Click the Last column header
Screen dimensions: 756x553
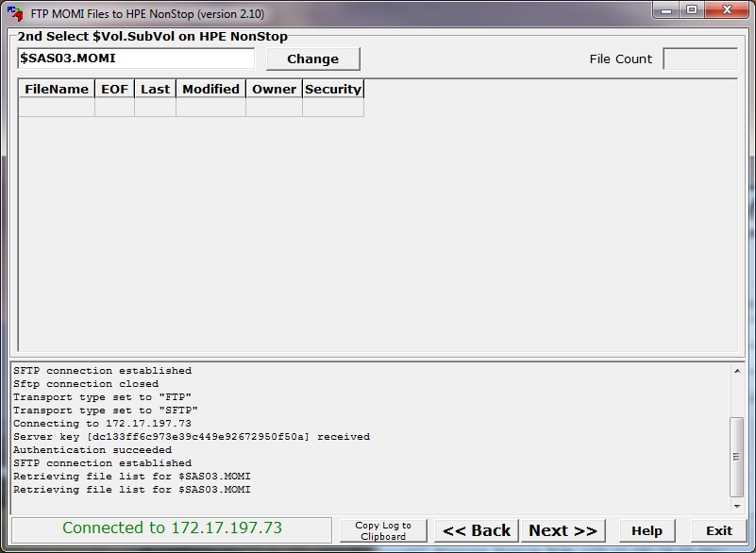[x=155, y=89]
